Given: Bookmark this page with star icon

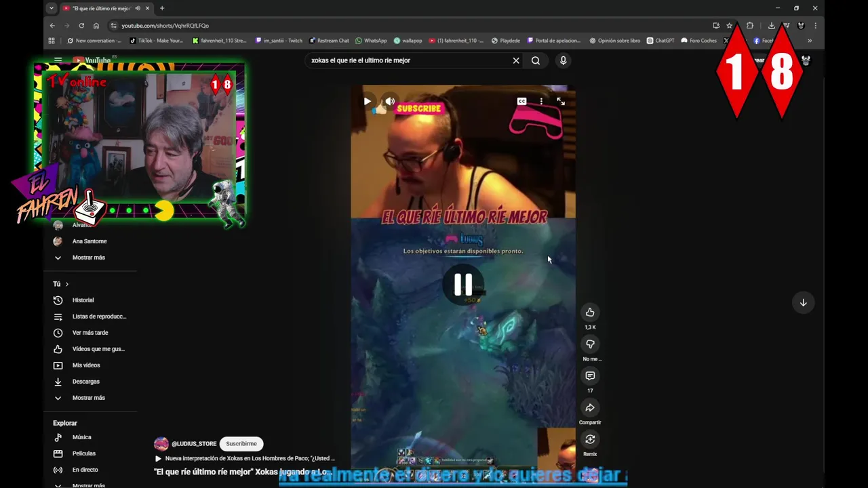Looking at the screenshot, I should point(730,26).
